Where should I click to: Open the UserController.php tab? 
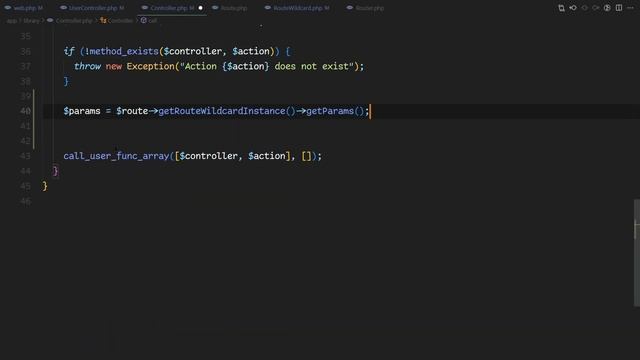(93, 8)
